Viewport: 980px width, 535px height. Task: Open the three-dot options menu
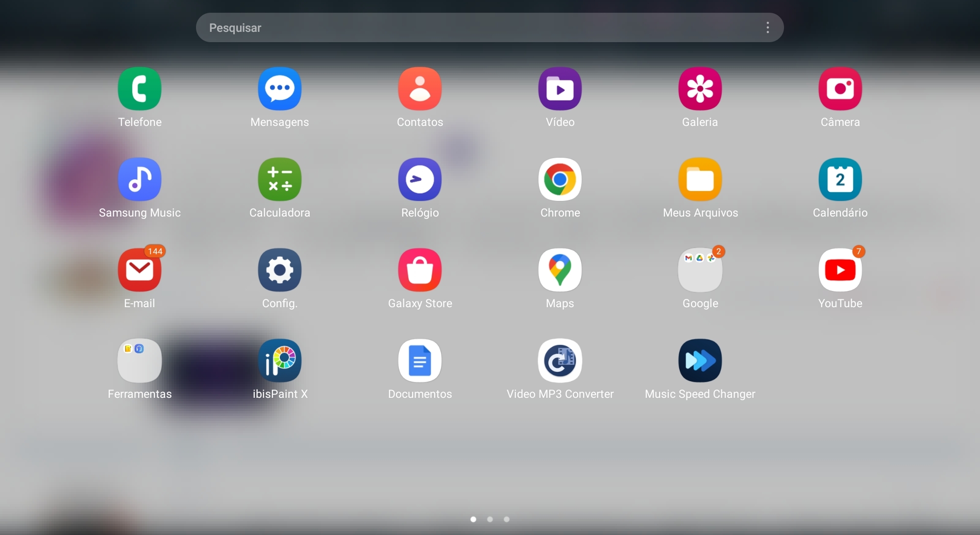pos(768,27)
